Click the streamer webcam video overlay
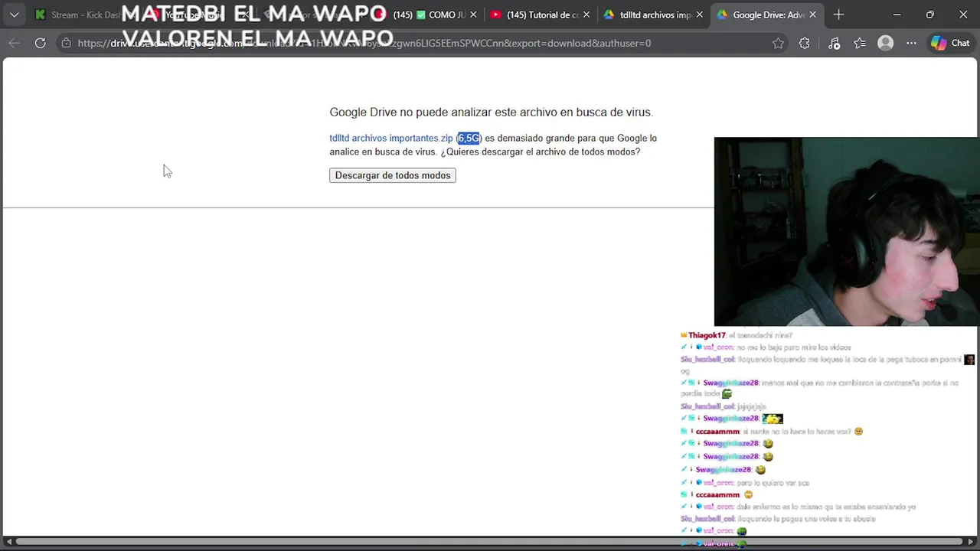 point(846,232)
